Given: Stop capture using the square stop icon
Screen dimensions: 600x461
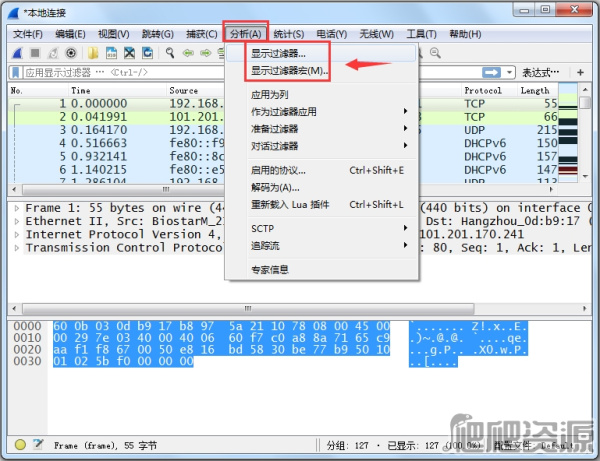Looking at the screenshot, I should 35,53.
